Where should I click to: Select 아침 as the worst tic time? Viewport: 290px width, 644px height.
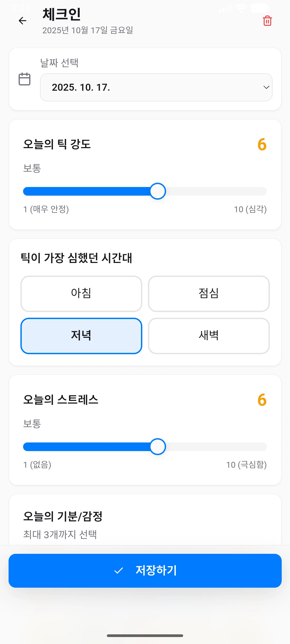[81, 294]
